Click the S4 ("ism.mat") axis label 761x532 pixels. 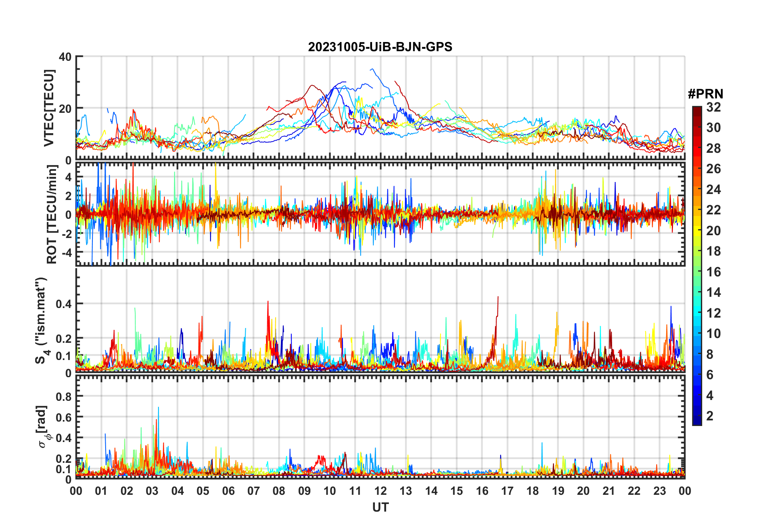41,320
